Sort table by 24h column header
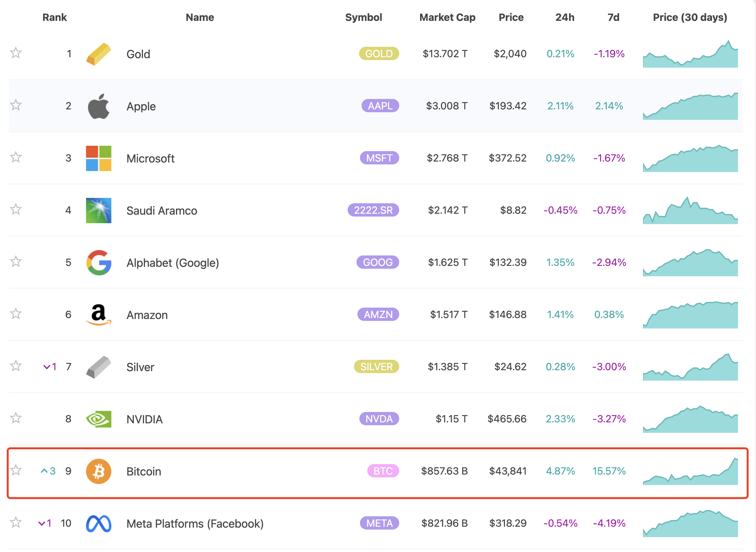This screenshot has width=756, height=552. coord(565,17)
